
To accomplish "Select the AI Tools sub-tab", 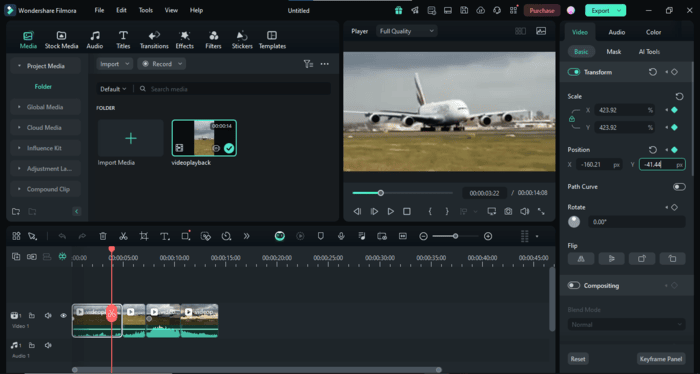I will [649, 52].
